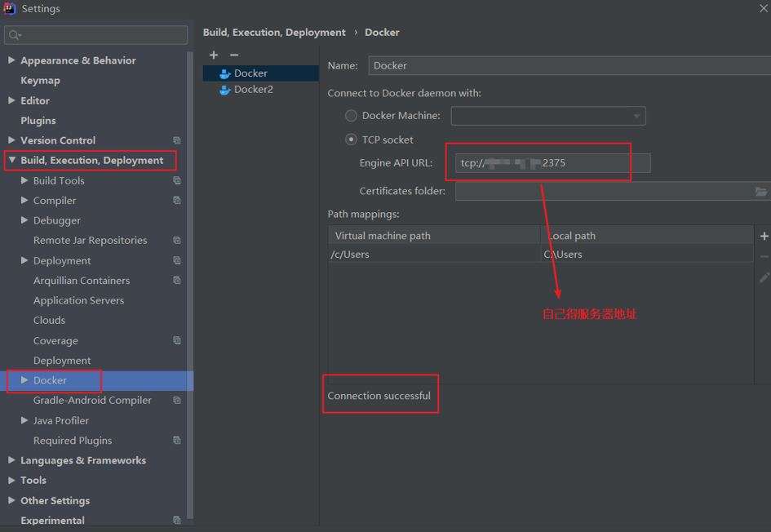Viewport: 771px width, 532px height.
Task: Remove selected path mapping row
Action: [764, 257]
